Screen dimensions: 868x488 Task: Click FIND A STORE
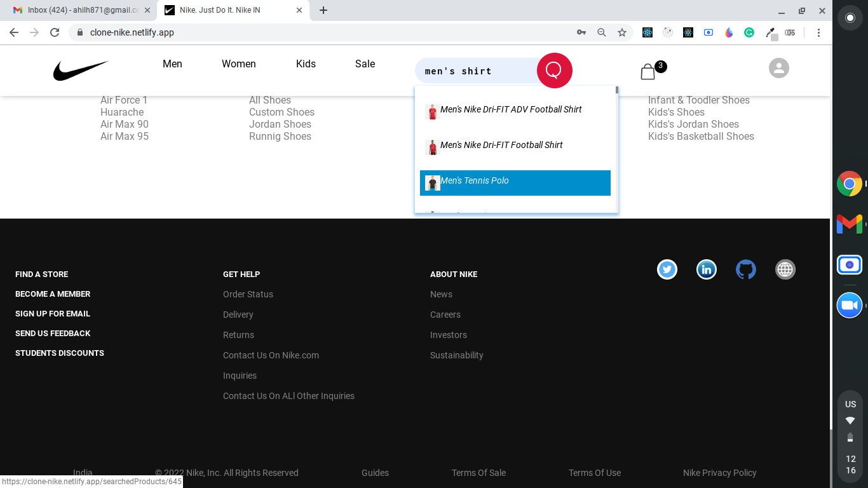(42, 274)
